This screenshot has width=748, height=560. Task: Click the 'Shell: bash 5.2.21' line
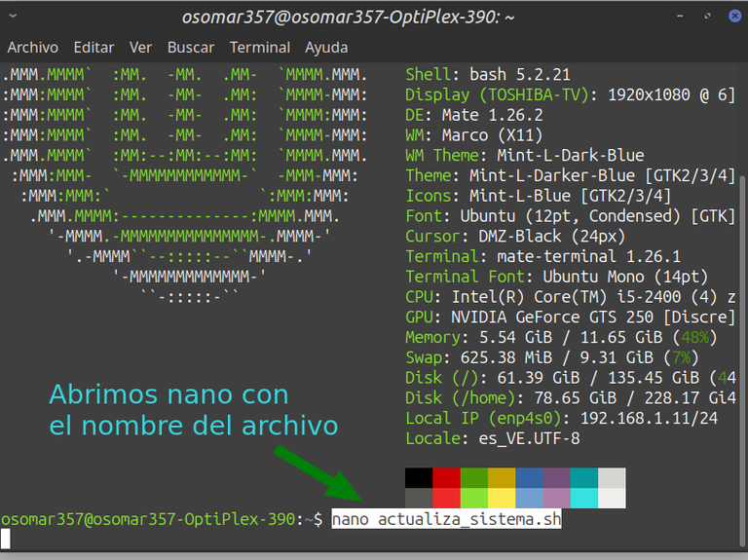[488, 75]
